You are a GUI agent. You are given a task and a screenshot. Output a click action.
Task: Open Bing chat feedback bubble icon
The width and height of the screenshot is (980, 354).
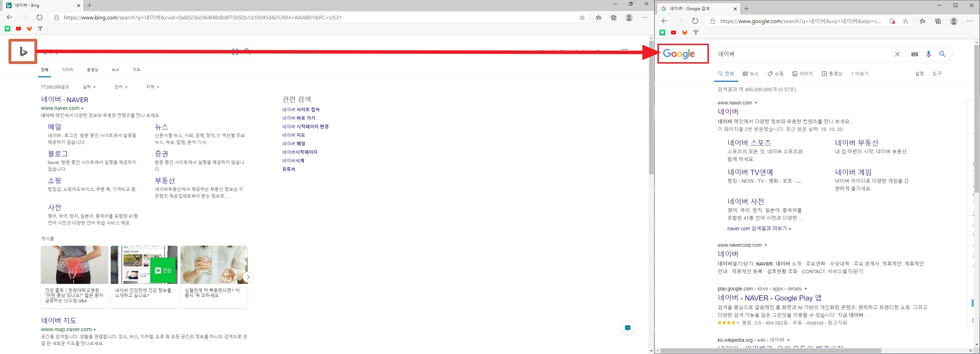point(627,328)
